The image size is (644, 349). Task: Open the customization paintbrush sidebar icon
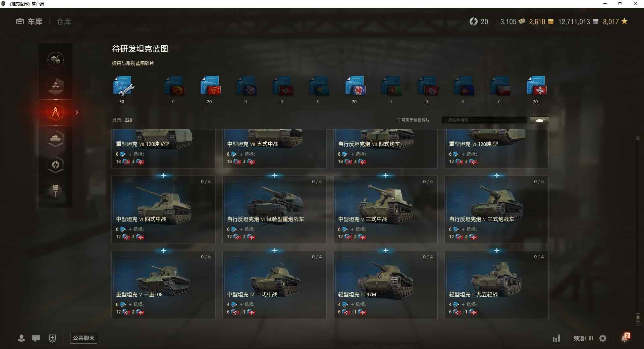56,191
